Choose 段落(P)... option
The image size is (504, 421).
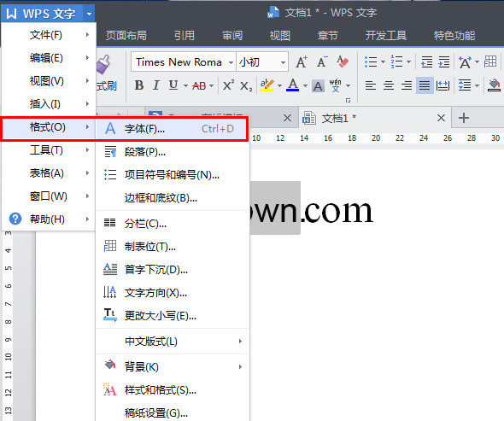pos(173,152)
